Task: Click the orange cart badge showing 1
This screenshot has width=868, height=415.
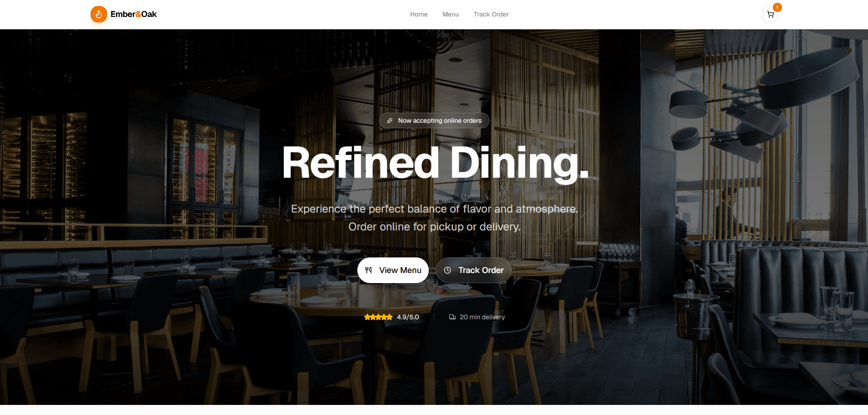Action: coord(777,7)
